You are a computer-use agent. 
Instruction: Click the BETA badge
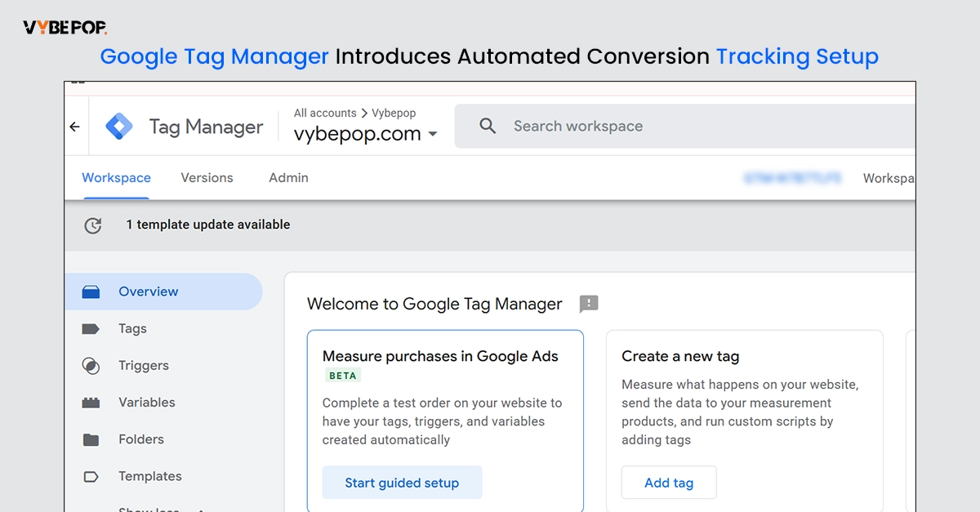[x=343, y=376]
